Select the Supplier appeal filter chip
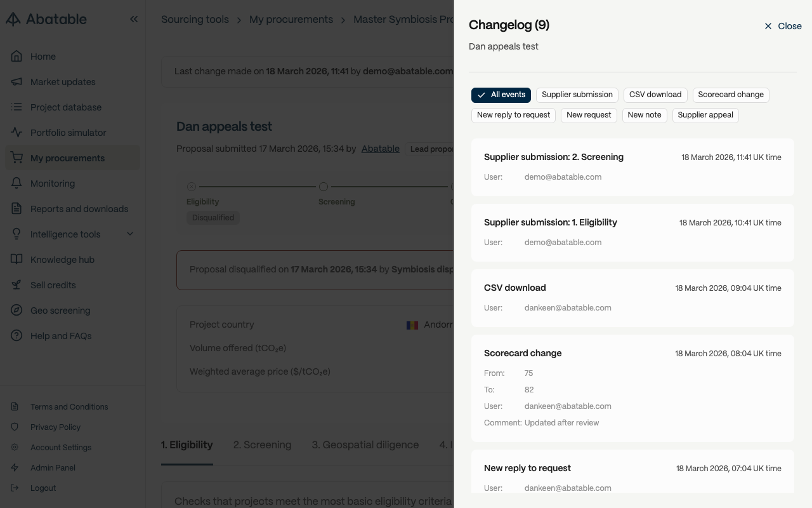812x508 pixels. point(705,116)
